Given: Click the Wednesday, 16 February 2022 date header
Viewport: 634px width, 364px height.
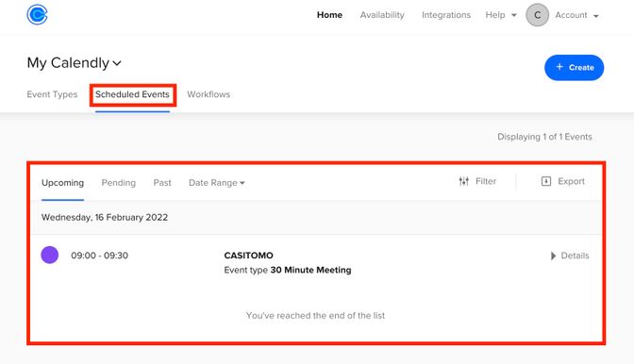Looking at the screenshot, I should point(105,217).
